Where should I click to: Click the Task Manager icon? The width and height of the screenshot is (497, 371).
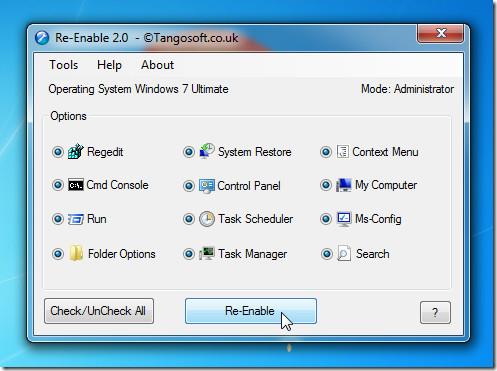(x=207, y=253)
